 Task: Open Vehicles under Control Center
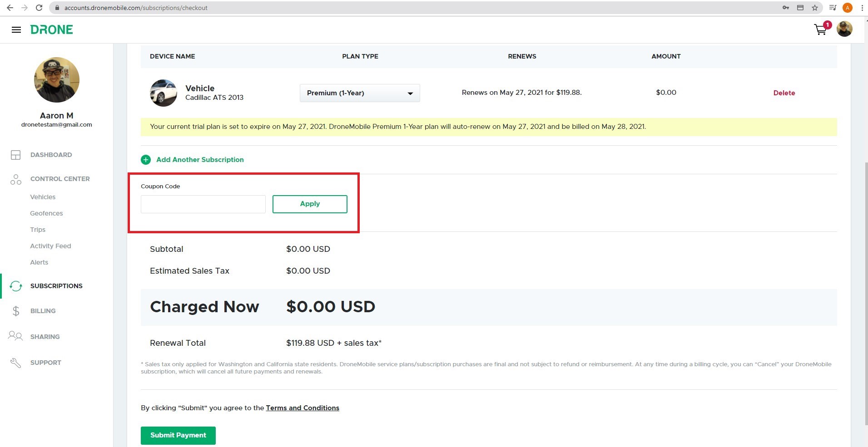[43, 197]
